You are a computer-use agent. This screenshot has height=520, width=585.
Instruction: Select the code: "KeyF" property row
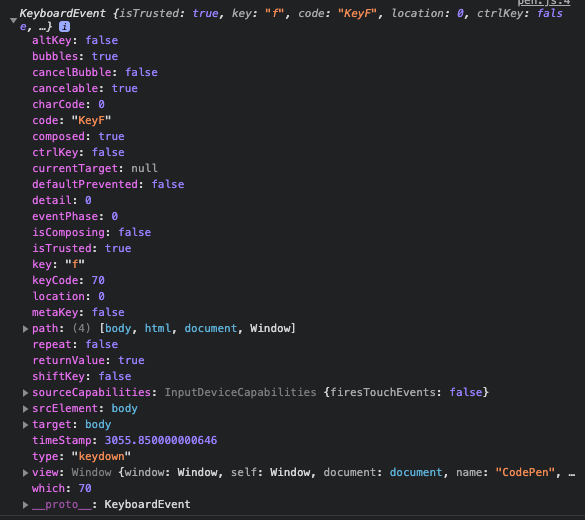click(x=72, y=120)
